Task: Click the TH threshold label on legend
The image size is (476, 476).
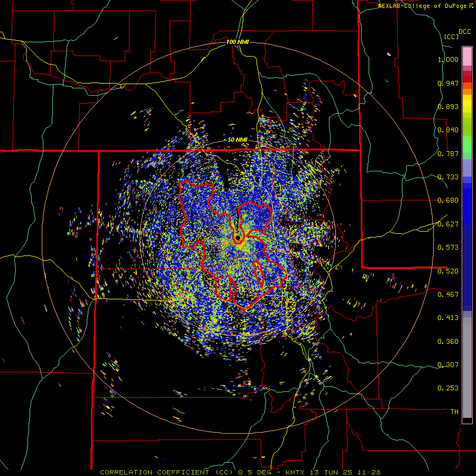Action: [x=454, y=412]
